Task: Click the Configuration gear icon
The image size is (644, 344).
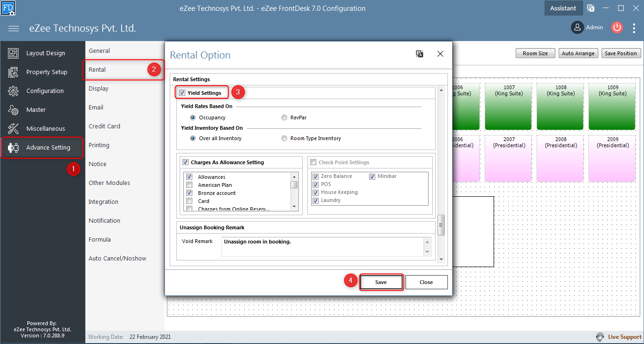Action: [13, 91]
